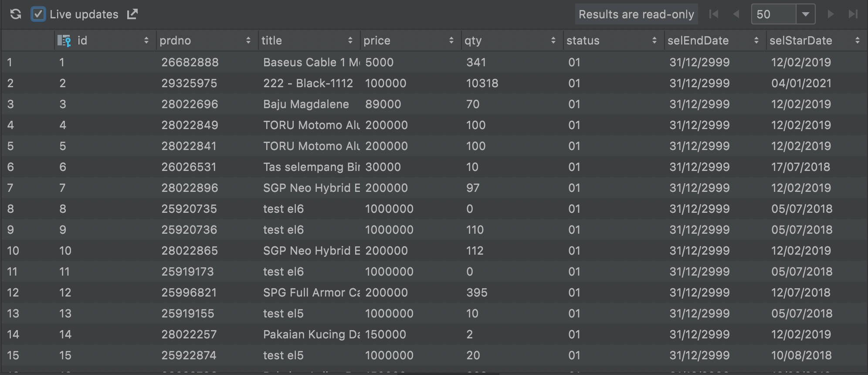Sort using price column sort arrows
This screenshot has height=375, width=868.
point(451,41)
